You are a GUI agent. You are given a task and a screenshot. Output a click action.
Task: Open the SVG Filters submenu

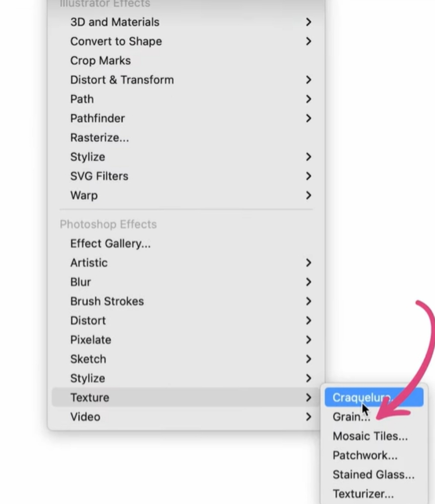[99, 176]
